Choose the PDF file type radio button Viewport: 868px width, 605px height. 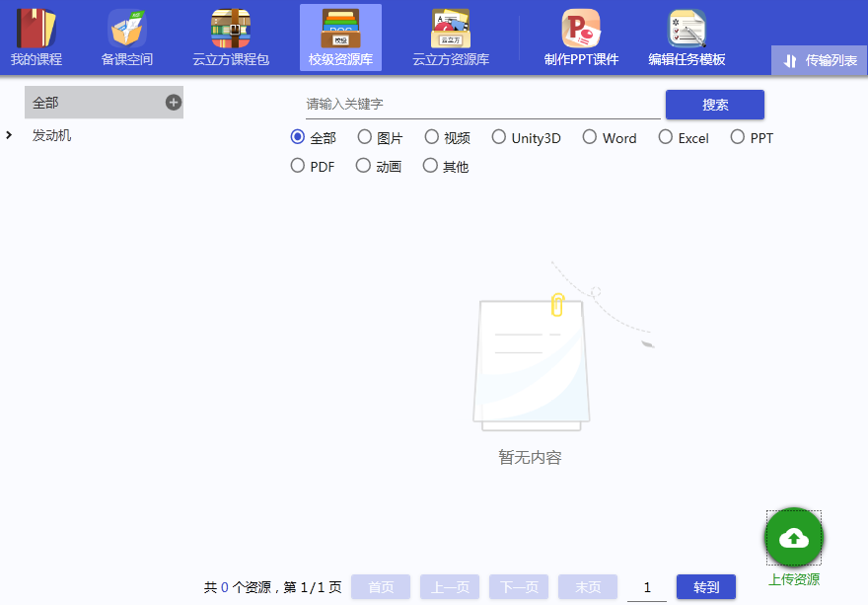click(298, 166)
